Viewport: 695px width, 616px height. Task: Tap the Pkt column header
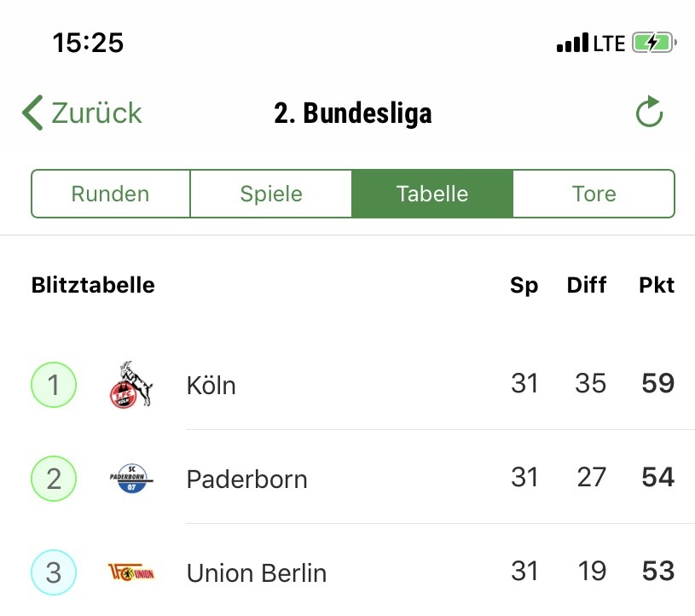pyautogui.click(x=657, y=285)
